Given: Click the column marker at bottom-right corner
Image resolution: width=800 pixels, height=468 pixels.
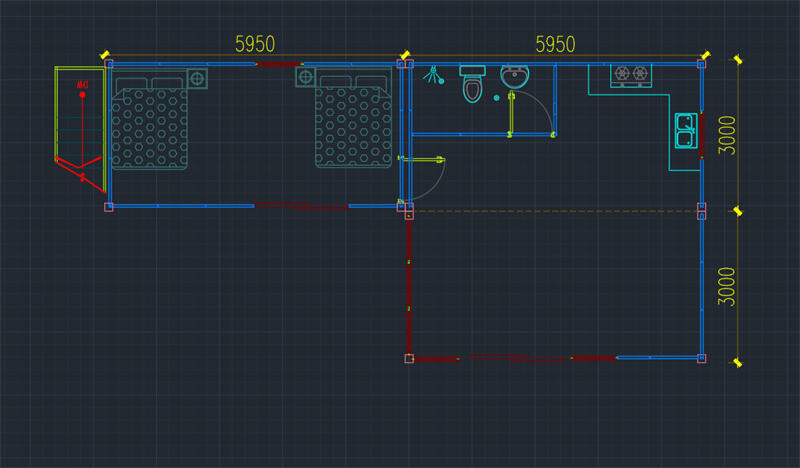Looking at the screenshot, I should coord(702,358).
